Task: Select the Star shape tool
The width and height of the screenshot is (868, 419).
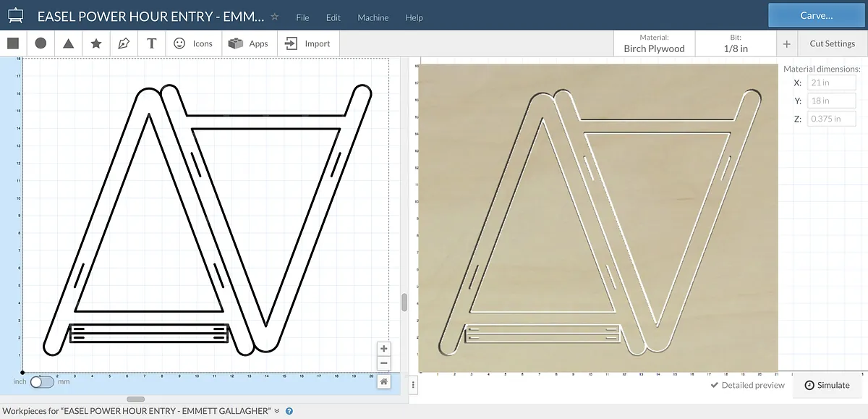Action: (95, 43)
